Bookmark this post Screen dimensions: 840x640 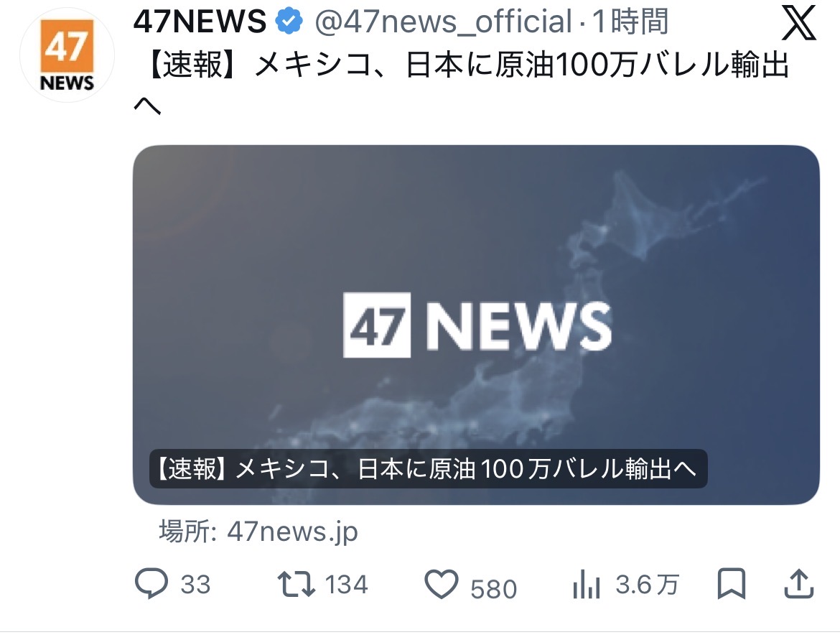tap(732, 583)
